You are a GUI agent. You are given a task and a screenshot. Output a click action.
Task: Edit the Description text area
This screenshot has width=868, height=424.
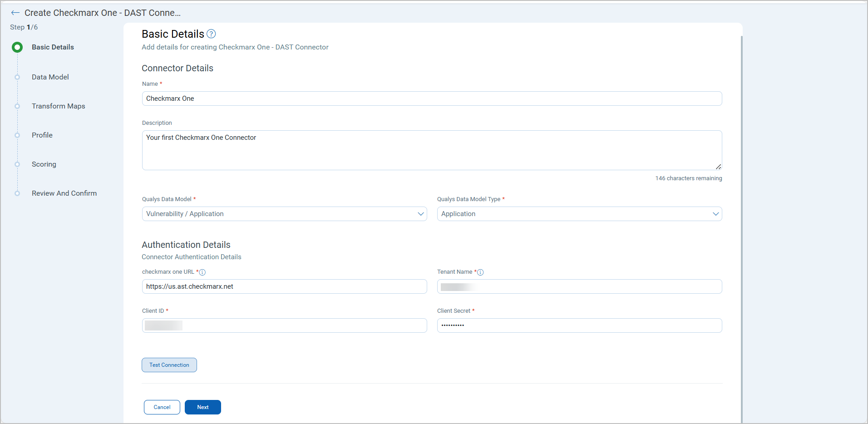click(432, 150)
